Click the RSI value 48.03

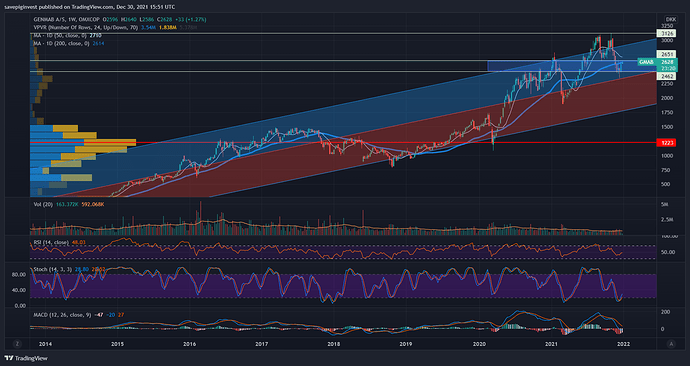point(79,242)
